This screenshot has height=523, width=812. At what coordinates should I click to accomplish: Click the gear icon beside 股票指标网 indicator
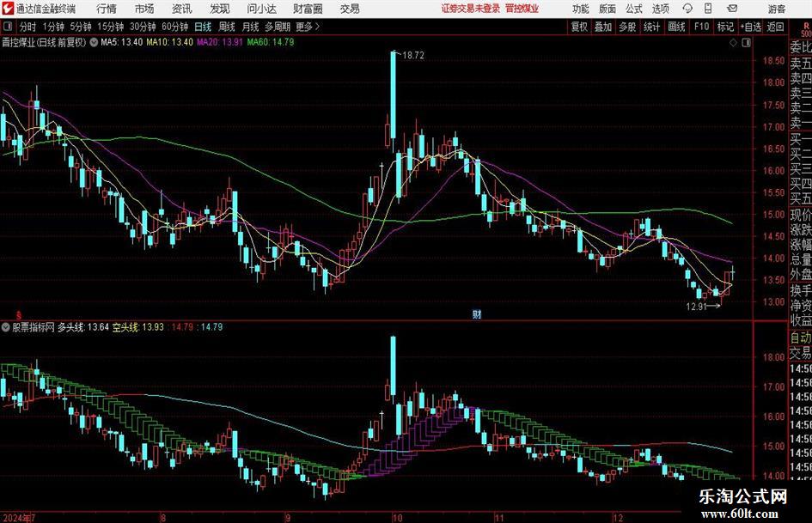[6, 327]
